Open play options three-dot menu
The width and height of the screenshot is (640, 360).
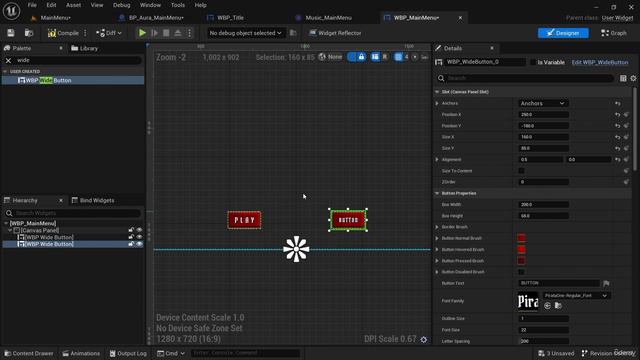pyautogui.click(x=189, y=33)
